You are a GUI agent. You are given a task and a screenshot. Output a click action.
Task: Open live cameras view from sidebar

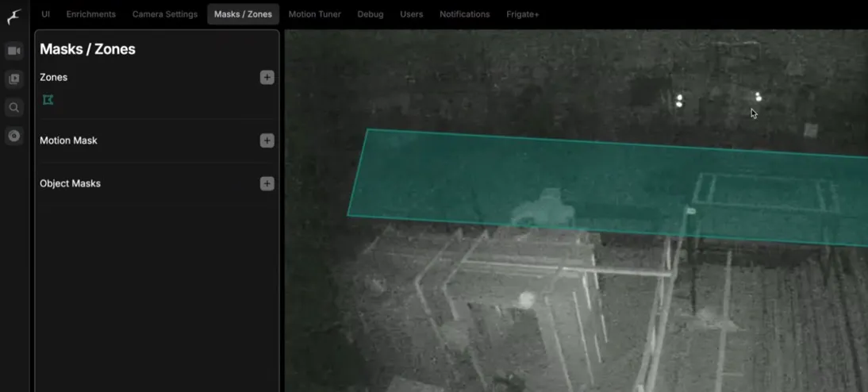[x=13, y=52]
